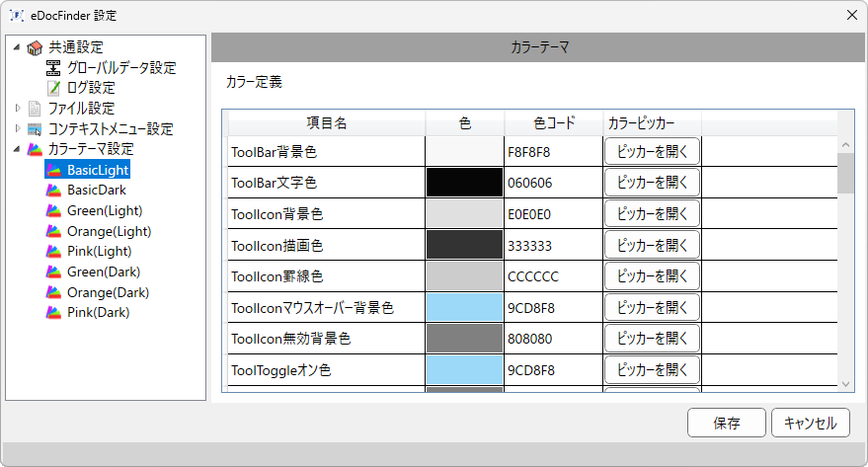868x467 pixels.
Task: Click the 共通設定 toolbox icon
Action: point(35,48)
